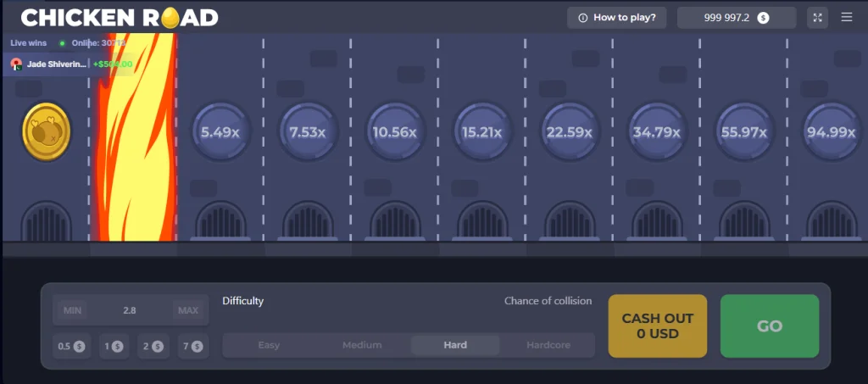Choose Hard difficulty

(455, 345)
